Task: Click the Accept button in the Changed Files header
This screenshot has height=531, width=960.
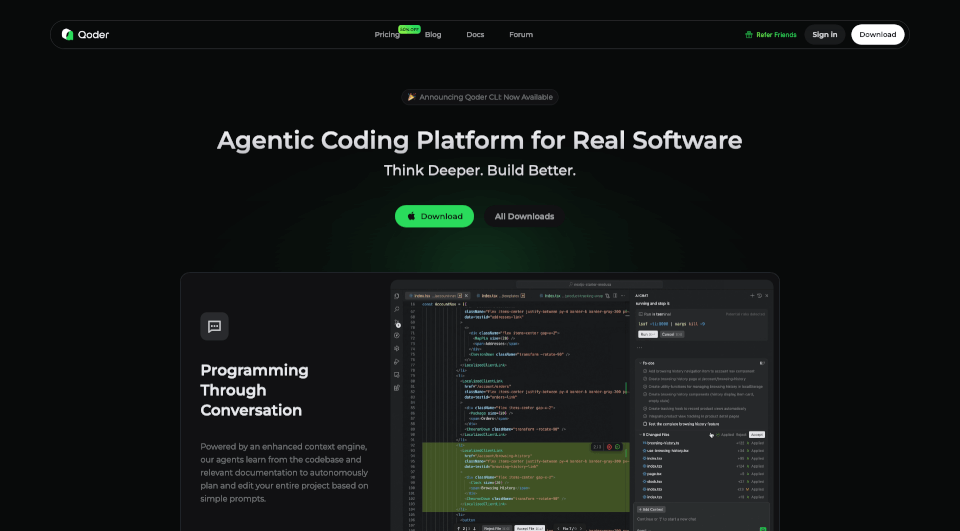Action: (757, 434)
